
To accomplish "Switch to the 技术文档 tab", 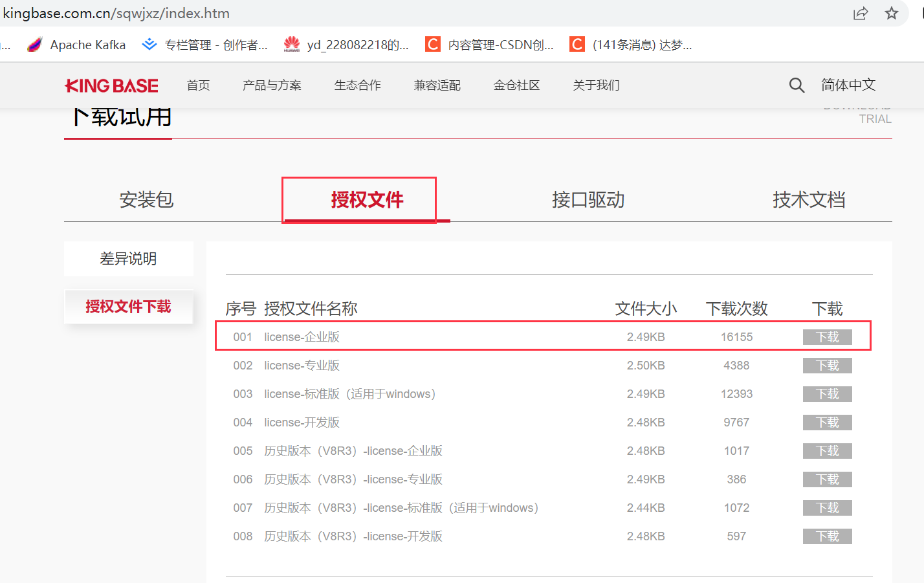I will [809, 199].
